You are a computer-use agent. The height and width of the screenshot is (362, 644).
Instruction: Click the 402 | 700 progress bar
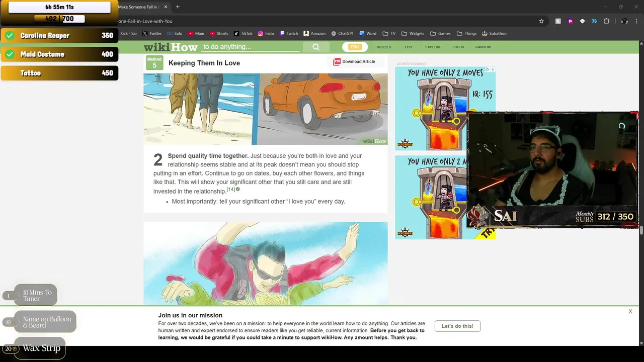(59, 19)
